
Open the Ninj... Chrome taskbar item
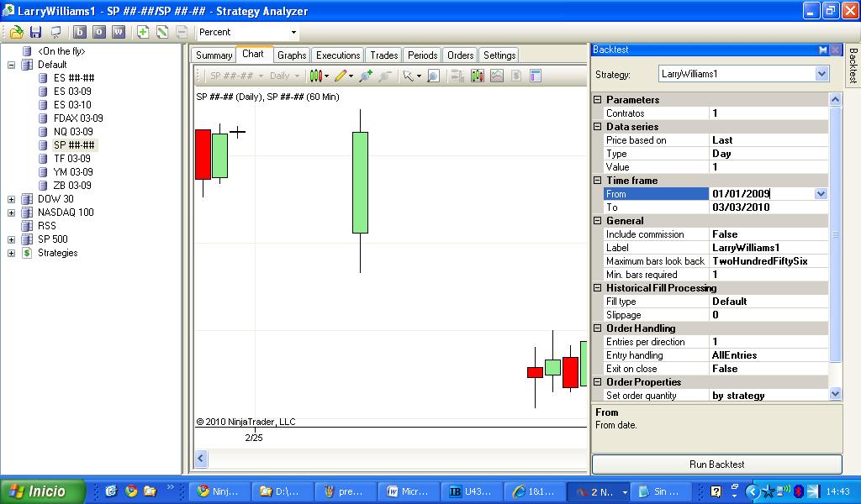[x=219, y=491]
